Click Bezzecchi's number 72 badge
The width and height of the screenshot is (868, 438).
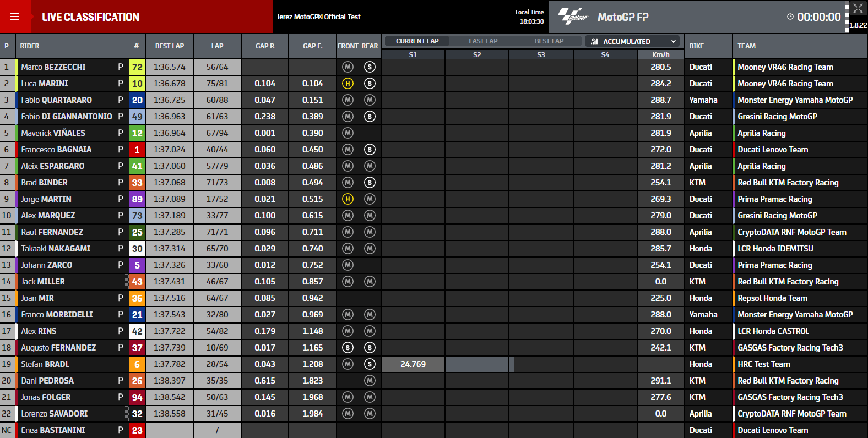[x=137, y=67]
